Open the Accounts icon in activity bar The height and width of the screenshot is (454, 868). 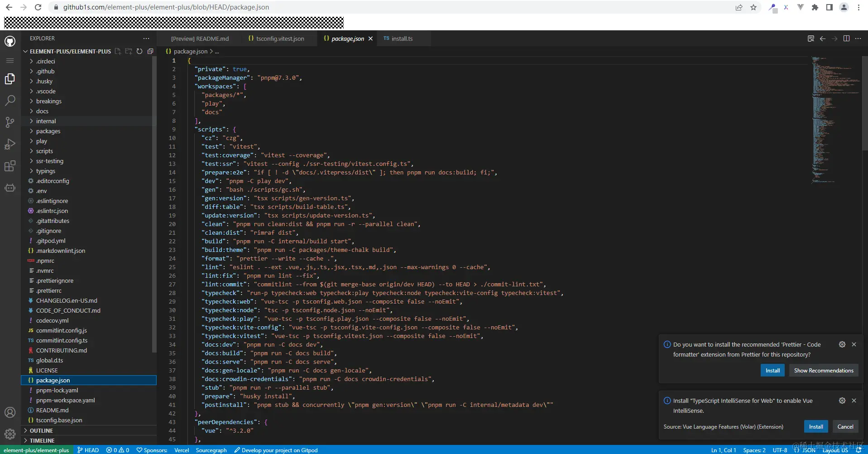coord(10,412)
